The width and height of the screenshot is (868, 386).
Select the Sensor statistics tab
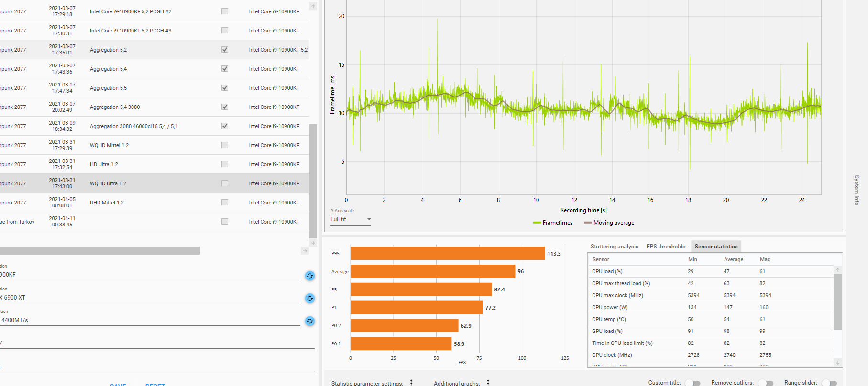[x=716, y=247]
